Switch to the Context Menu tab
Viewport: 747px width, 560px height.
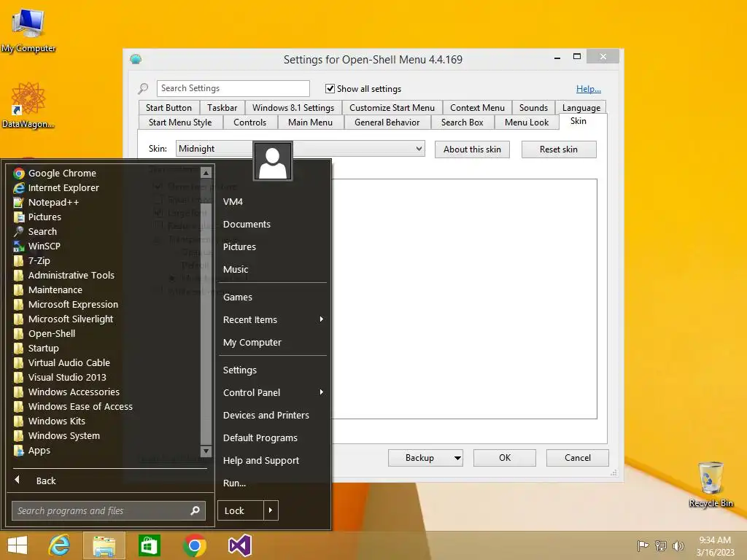pos(477,108)
